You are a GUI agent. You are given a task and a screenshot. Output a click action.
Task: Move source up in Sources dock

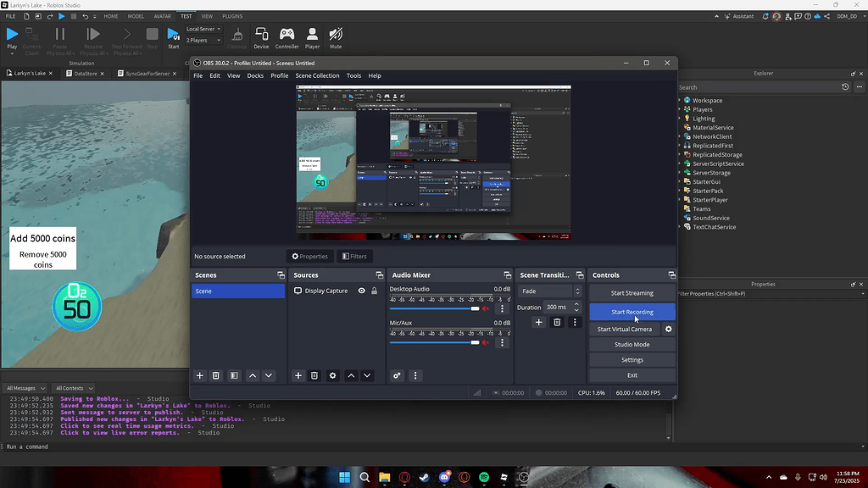(351, 375)
